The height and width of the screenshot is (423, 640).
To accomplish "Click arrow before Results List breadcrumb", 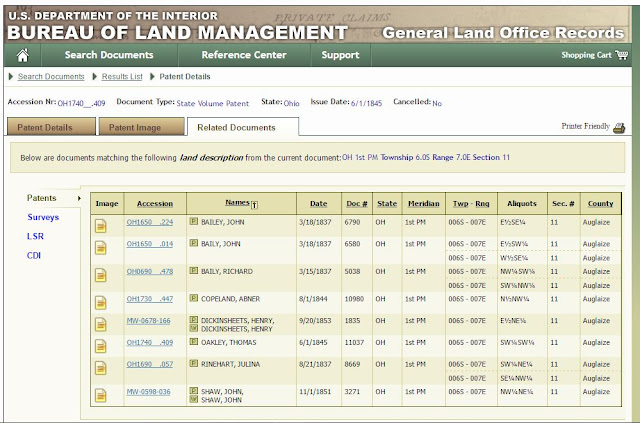I will (95, 76).
